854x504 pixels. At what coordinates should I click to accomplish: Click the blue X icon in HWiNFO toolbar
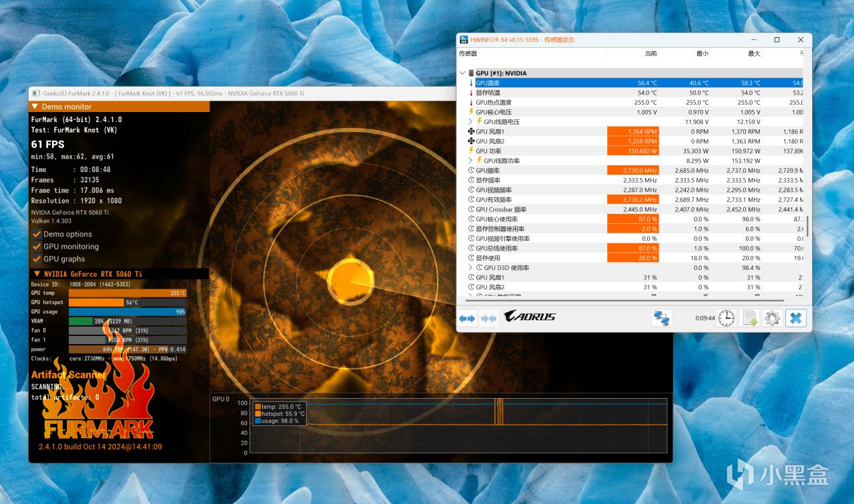click(x=795, y=318)
